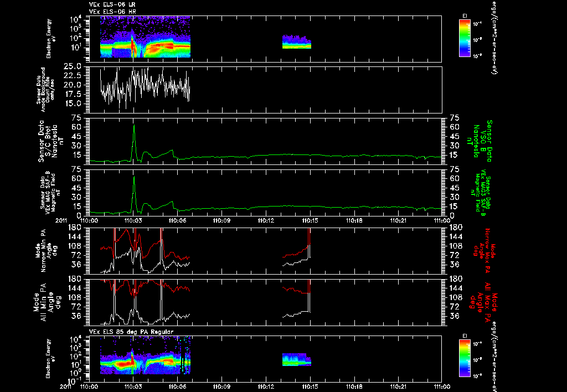Click the 'Mode All Min PA Angle' label
Viewport: 567px width, 392px height.
coord(47,302)
